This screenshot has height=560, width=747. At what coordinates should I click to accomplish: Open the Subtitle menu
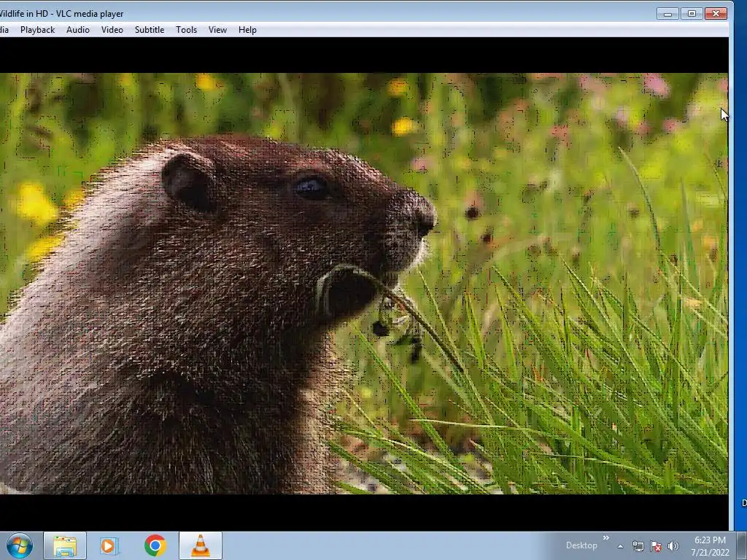click(x=149, y=29)
